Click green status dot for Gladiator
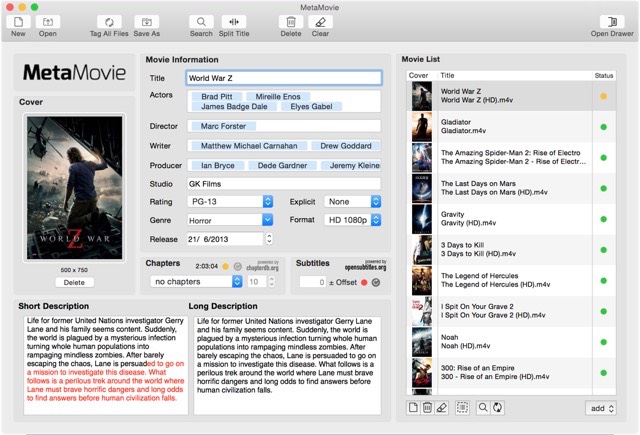The width and height of the screenshot is (640, 435). (604, 127)
